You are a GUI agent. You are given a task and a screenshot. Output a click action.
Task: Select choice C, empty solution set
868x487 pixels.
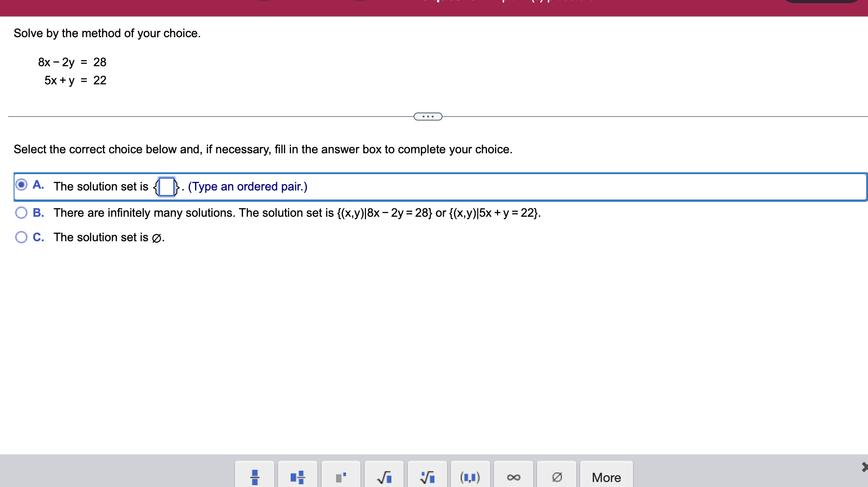click(21, 237)
